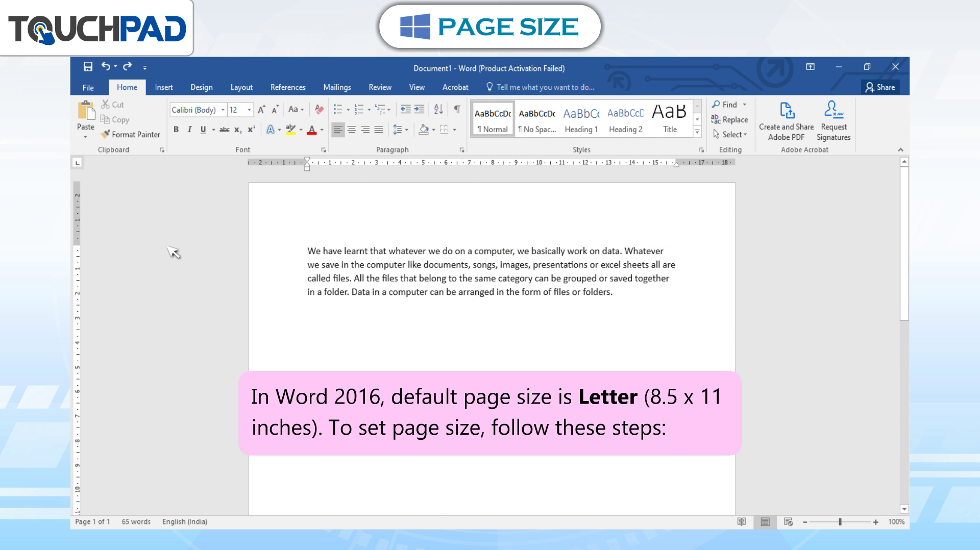Switch to the References tab

tap(288, 87)
